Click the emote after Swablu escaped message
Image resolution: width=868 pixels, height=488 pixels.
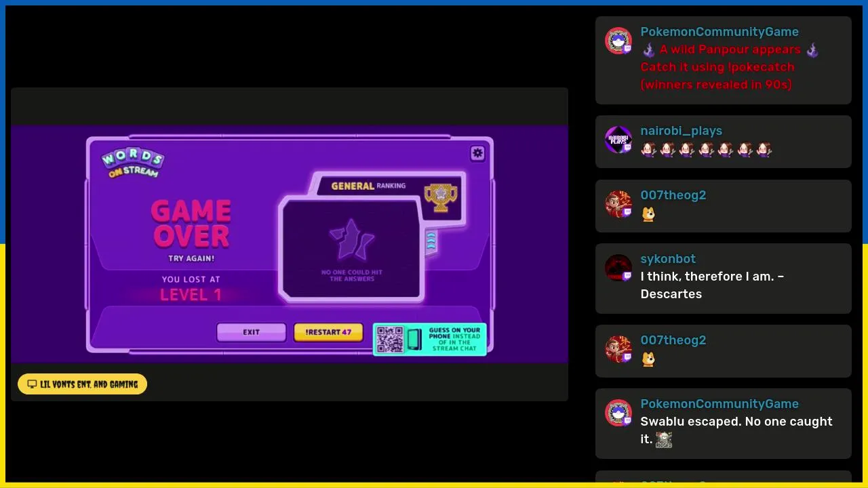[664, 440]
